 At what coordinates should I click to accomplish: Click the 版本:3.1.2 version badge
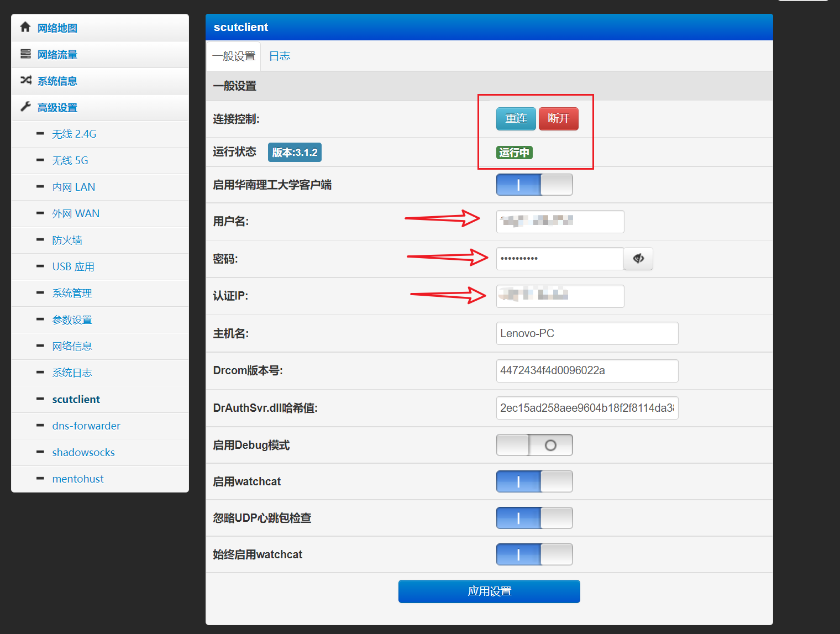tap(294, 152)
